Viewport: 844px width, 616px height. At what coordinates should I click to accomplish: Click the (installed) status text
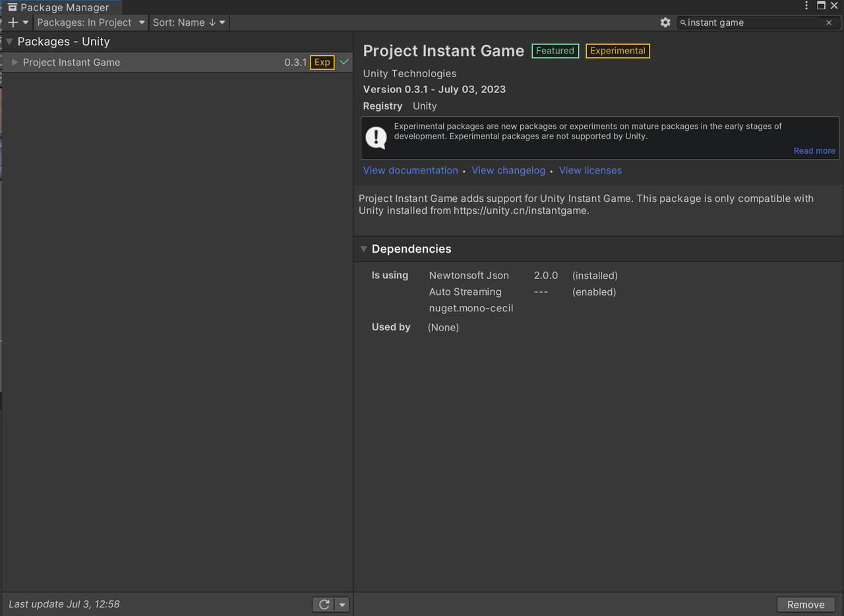595,276
